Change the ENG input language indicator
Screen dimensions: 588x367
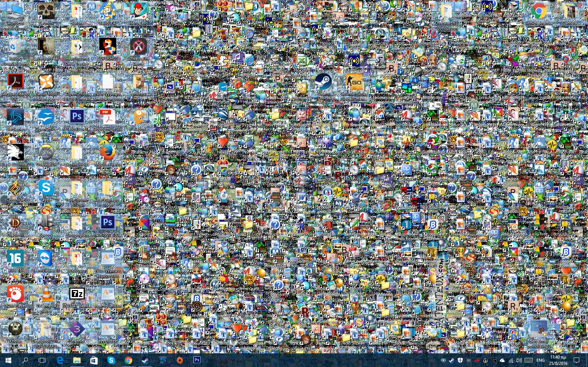pyautogui.click(x=540, y=360)
